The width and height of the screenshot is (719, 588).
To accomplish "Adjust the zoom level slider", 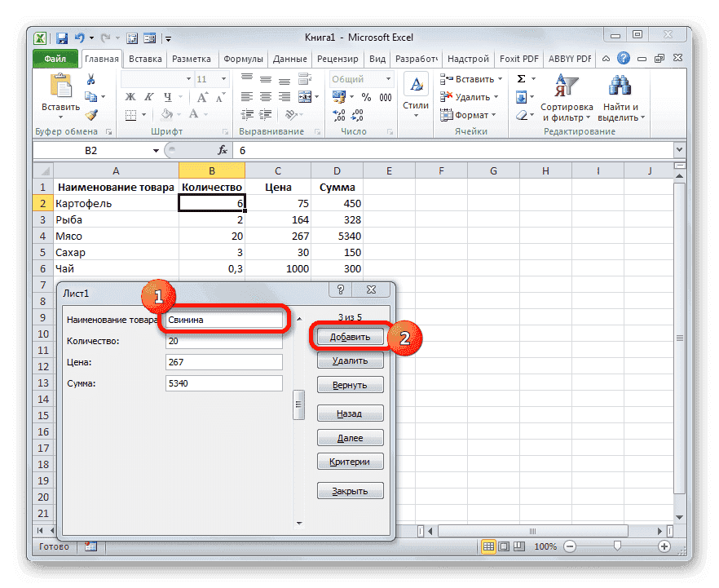I will (615, 546).
